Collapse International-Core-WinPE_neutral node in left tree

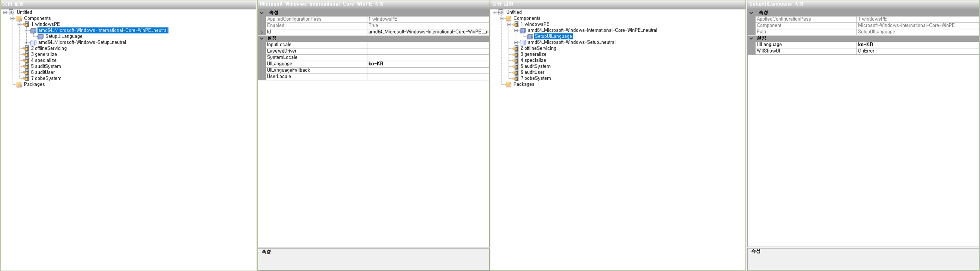coord(26,30)
